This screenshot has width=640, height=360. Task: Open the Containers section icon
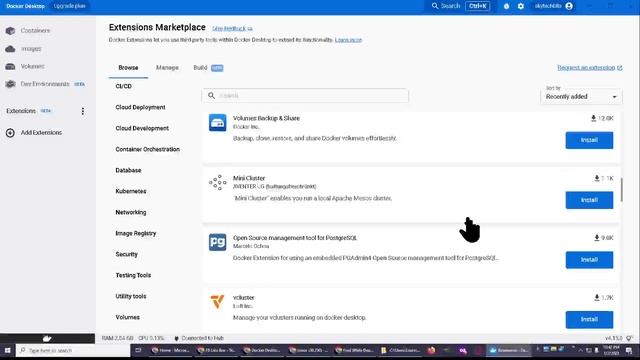click(x=10, y=31)
